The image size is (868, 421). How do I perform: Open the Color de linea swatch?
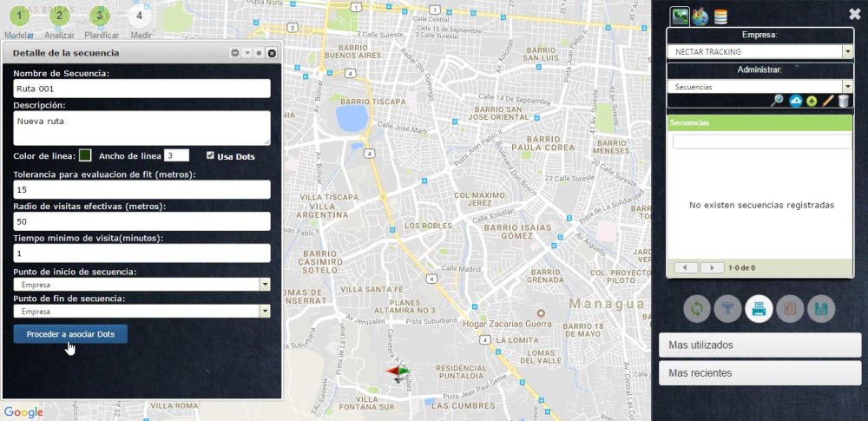click(x=85, y=155)
